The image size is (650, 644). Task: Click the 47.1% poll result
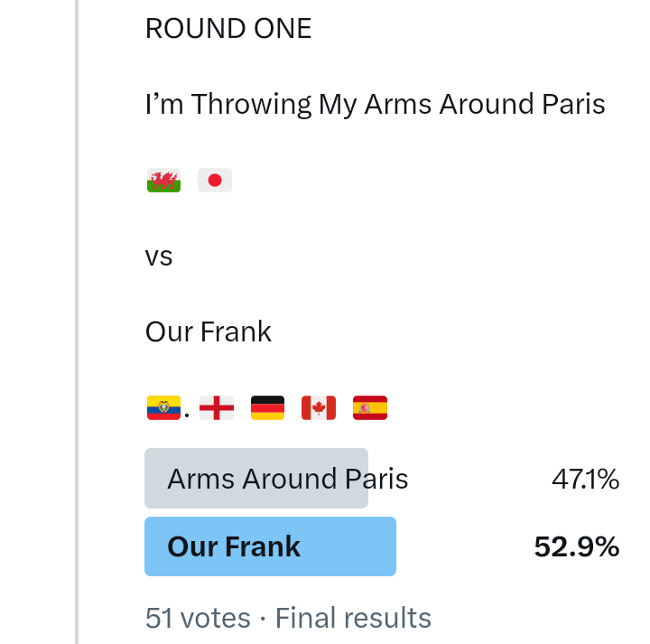pyautogui.click(x=585, y=480)
